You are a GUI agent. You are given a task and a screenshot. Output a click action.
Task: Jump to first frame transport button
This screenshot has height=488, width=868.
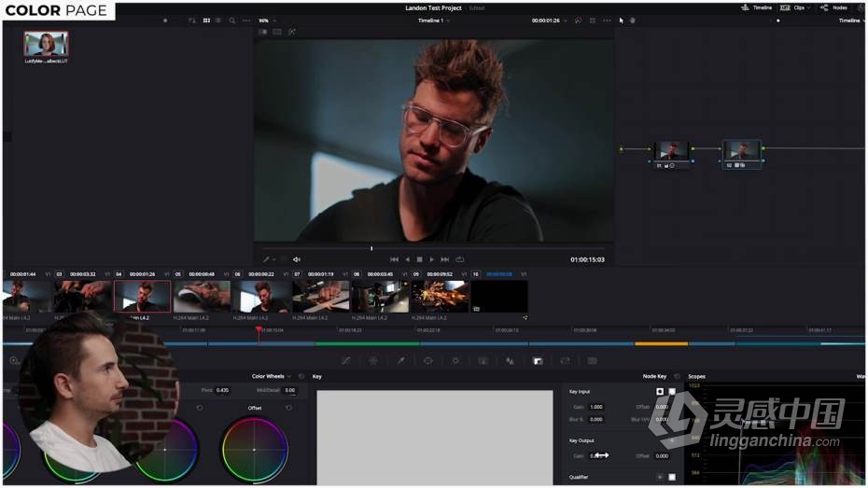coord(394,259)
